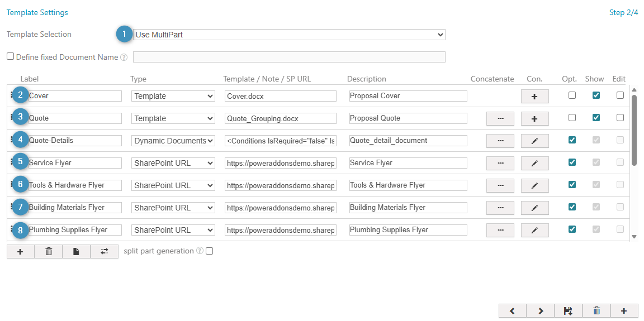The image size is (644, 321).
Task: Click the Concatenate button in the Quote row
Action: (x=500, y=118)
